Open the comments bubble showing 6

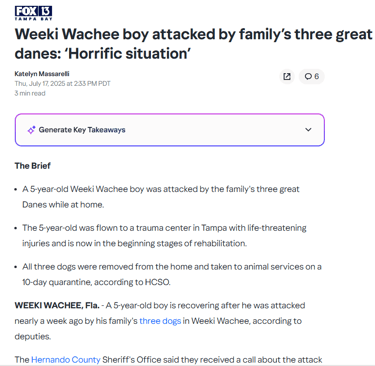[x=311, y=77]
